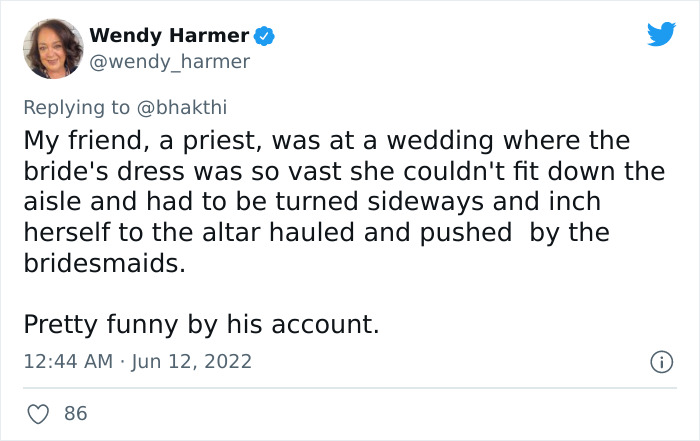Click the 12:44 AM timestamp

coord(68,361)
